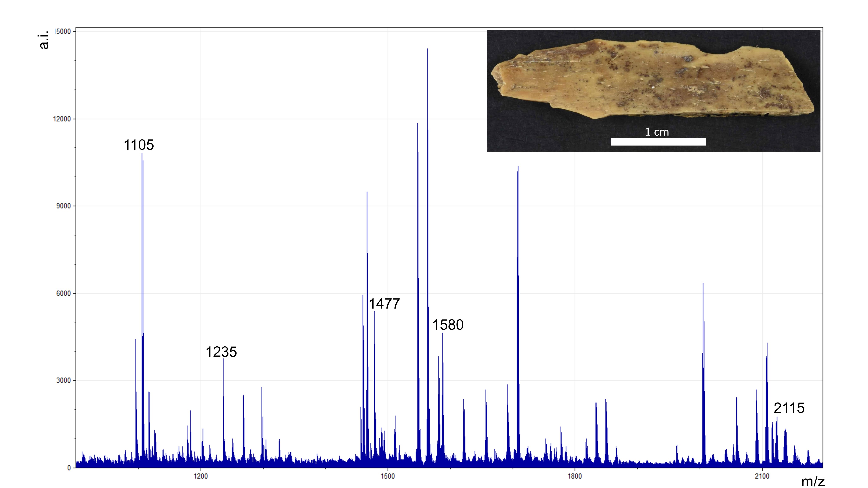Click the 1500 x-axis tick label
Screen dimensions: 868x488
[x=388, y=477]
